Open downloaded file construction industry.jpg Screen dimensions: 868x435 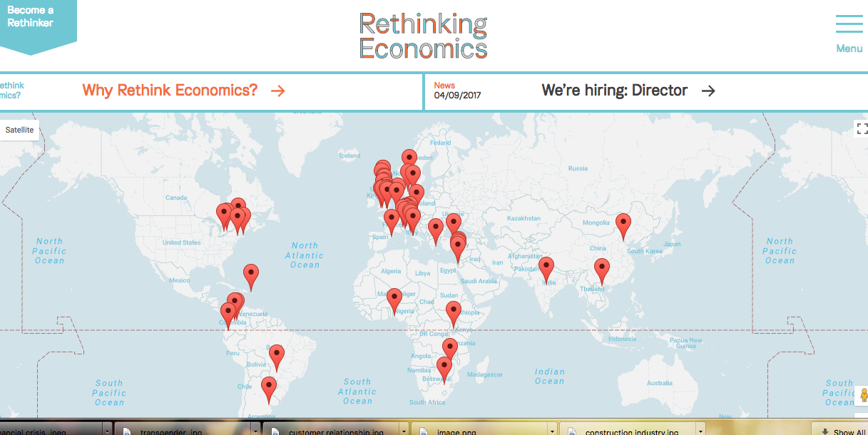[x=629, y=430]
